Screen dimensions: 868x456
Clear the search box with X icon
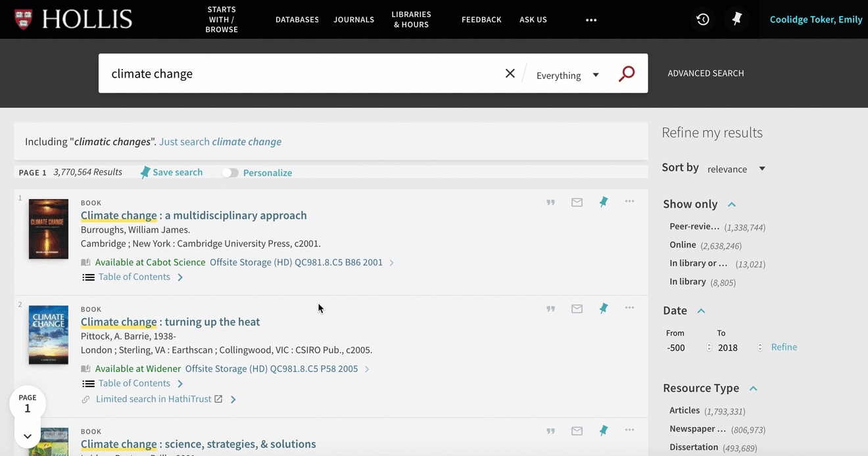click(x=510, y=74)
